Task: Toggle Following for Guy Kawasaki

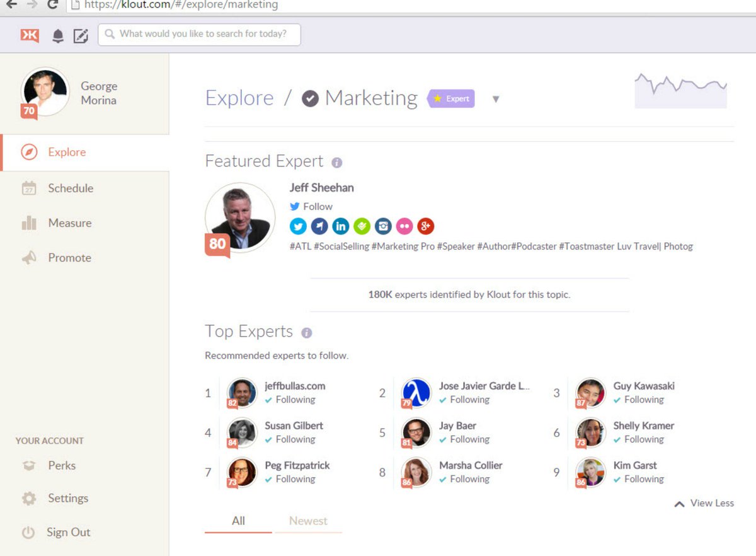Action: click(x=639, y=400)
